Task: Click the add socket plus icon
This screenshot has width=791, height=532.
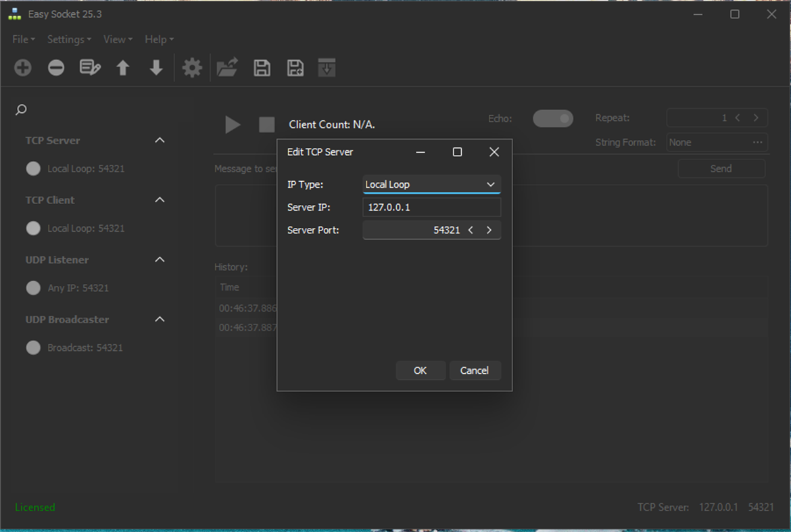Action: click(23, 68)
